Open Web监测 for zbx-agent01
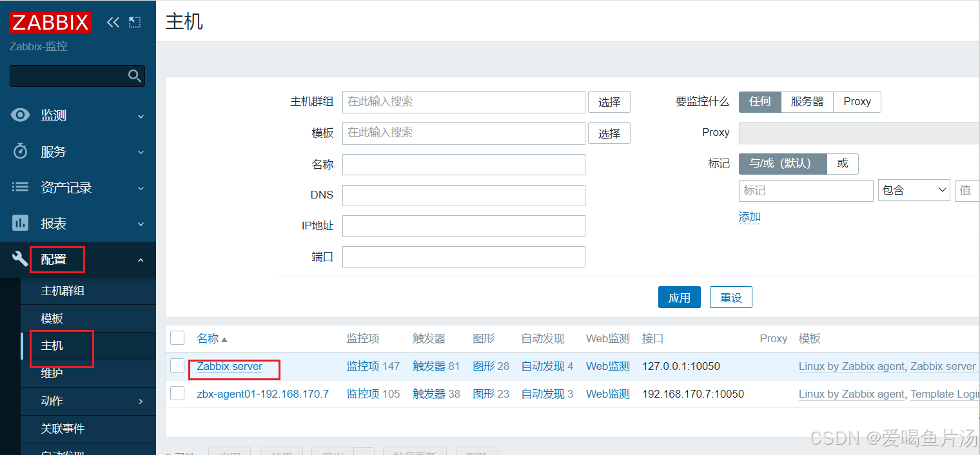 tap(608, 394)
